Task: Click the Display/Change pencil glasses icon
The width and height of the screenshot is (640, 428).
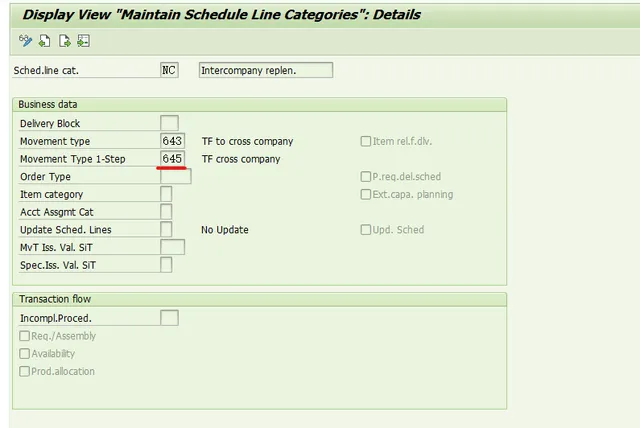Action: point(25,40)
